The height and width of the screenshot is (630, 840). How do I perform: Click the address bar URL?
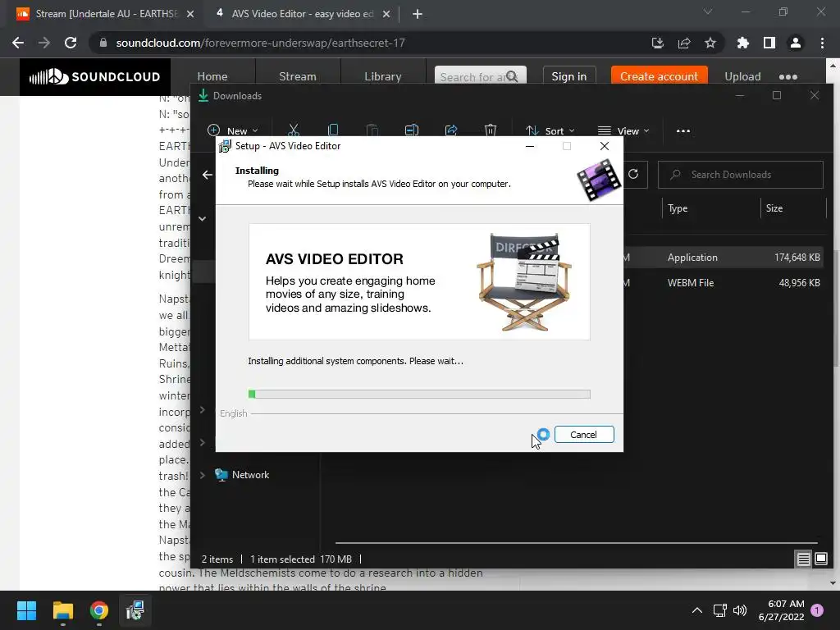point(260,43)
